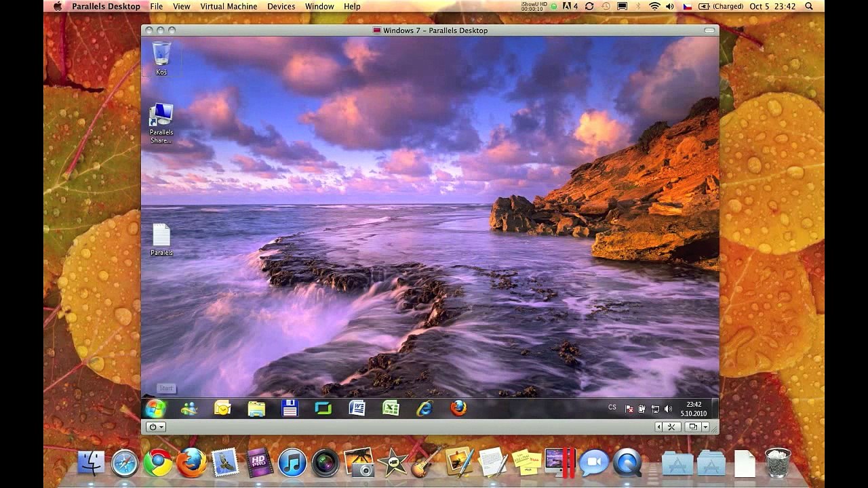
Task: Click the Mac volume menu icon
Action: click(x=670, y=6)
